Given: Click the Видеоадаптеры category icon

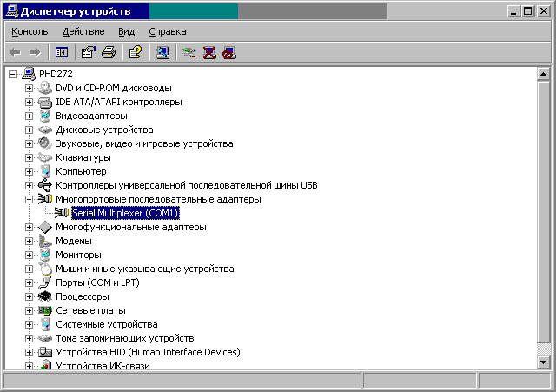Looking at the screenshot, I should (45, 116).
